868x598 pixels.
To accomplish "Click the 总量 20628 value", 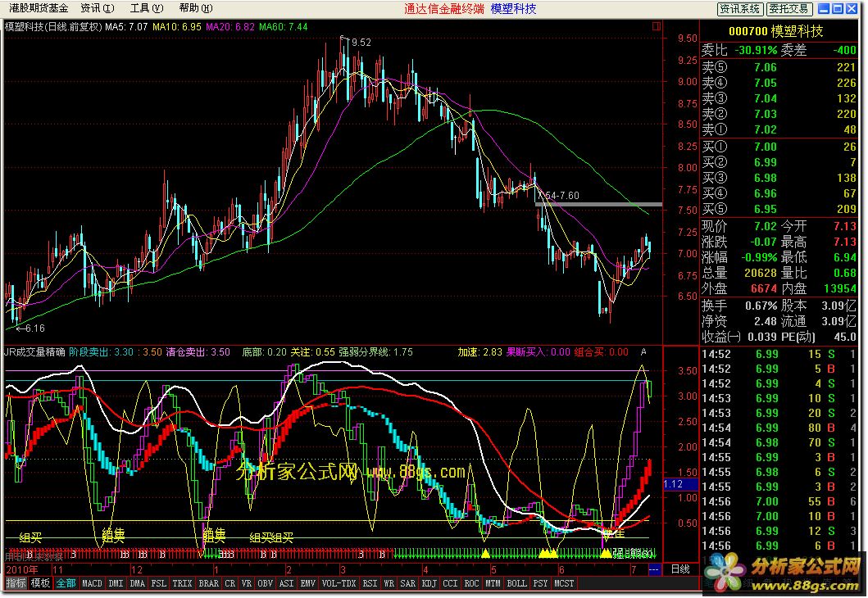I will point(761,273).
